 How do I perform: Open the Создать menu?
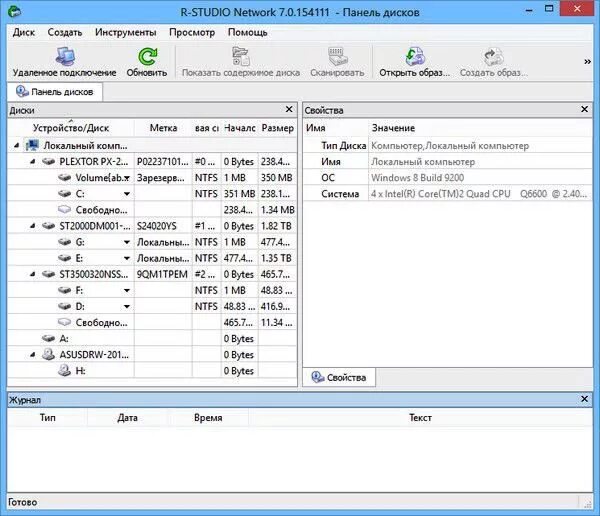click(65, 33)
